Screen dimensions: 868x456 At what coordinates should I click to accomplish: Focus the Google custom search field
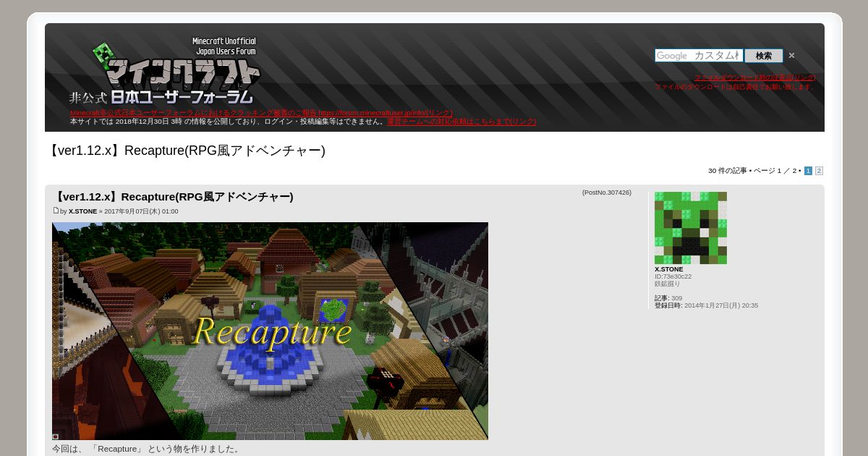pos(699,56)
